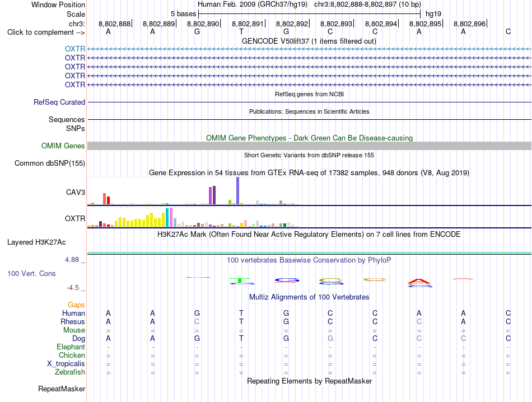Click the Rhesus species label
The width and height of the screenshot is (532, 402).
[x=73, y=321]
